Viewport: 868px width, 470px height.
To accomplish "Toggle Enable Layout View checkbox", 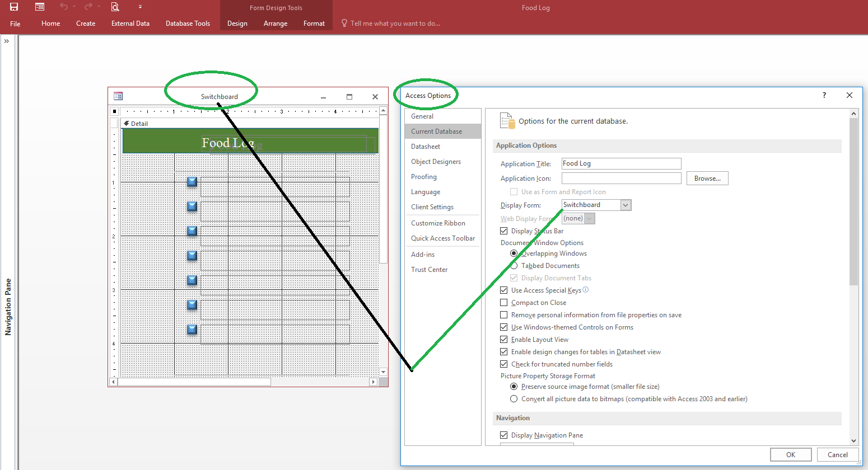I will coord(504,339).
